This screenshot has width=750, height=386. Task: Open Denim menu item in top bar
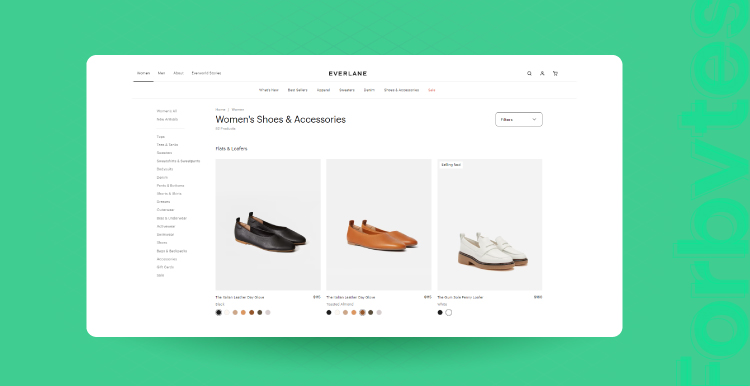click(369, 90)
